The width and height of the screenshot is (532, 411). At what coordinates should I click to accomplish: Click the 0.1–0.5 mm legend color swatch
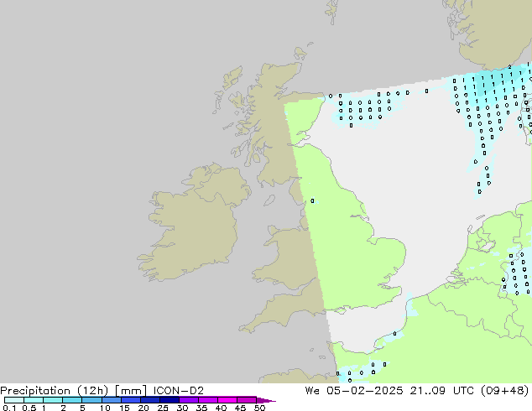coord(14,400)
